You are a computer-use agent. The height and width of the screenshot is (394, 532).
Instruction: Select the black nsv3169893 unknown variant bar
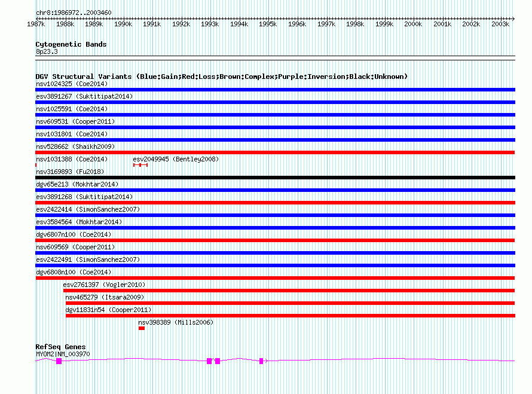click(275, 178)
